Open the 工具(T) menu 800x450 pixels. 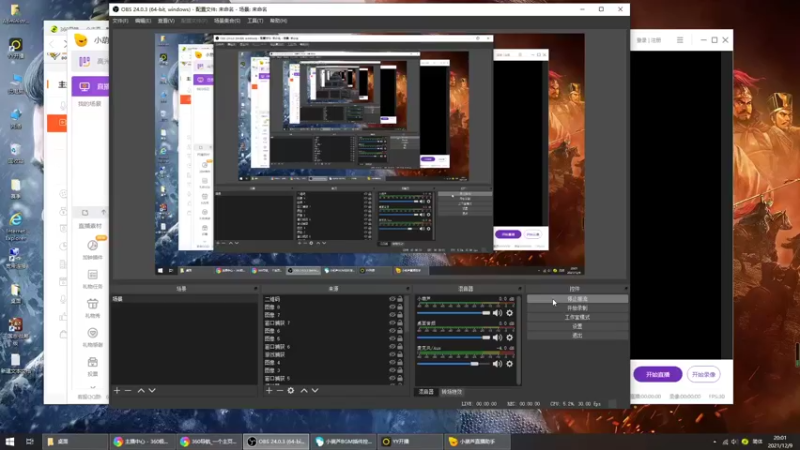255,21
